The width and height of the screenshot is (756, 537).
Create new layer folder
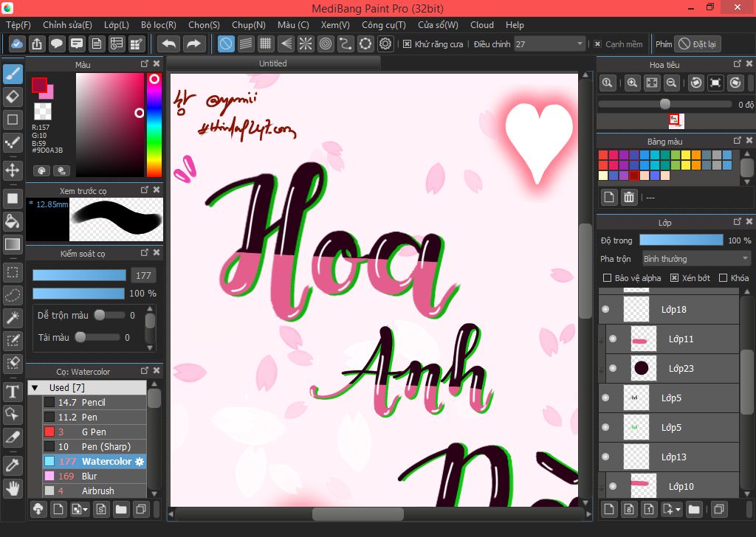click(x=694, y=509)
